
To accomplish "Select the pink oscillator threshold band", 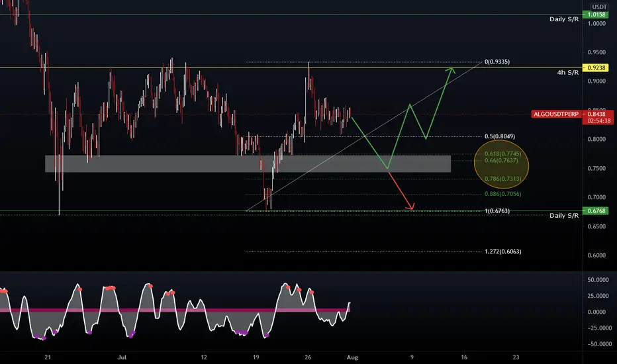I will click(175, 310).
